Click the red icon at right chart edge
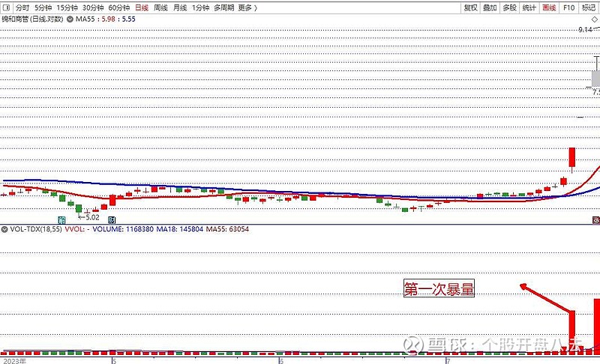600x364 pixels. point(595,220)
